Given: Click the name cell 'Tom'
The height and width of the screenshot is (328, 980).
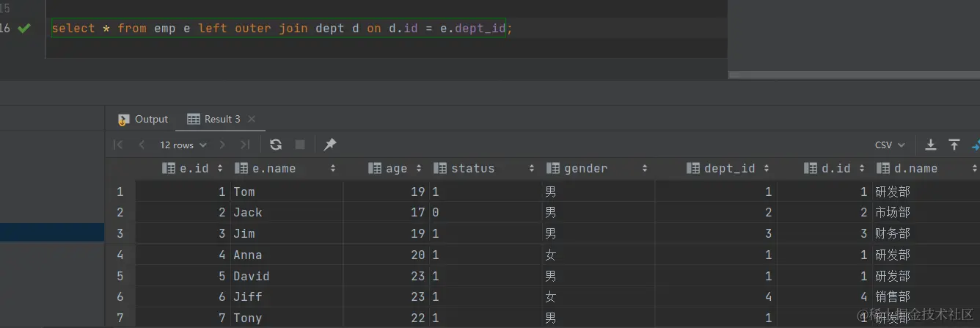Looking at the screenshot, I should coord(287,192).
